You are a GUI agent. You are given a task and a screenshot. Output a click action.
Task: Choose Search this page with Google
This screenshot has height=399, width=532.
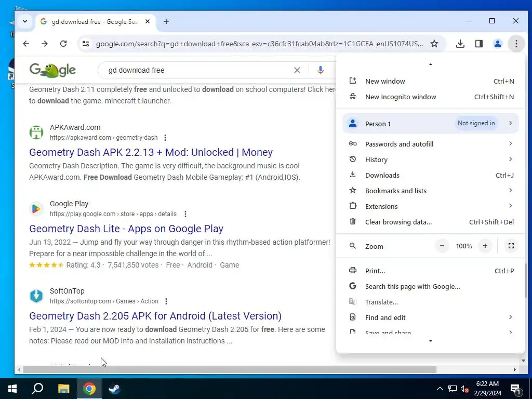click(431, 286)
